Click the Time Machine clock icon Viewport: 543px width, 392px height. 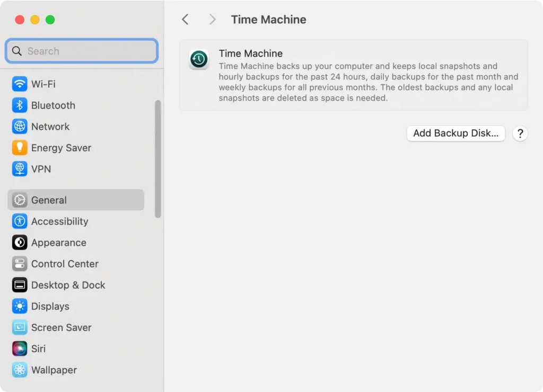coord(199,59)
